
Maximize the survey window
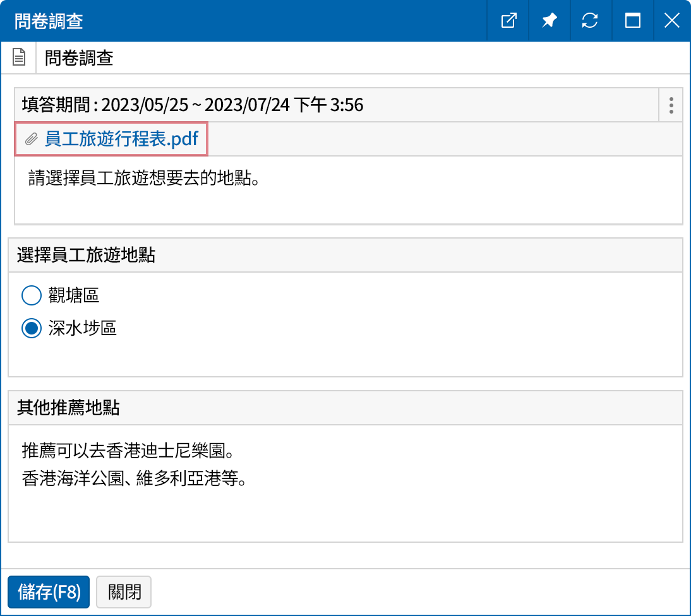[632, 20]
